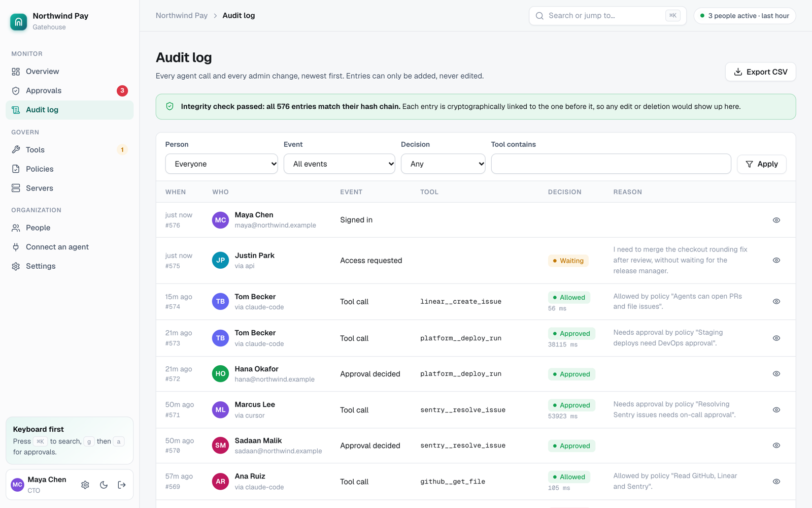This screenshot has height=508, width=812.
Task: Click the Apply filter funnel icon
Action: [749, 164]
